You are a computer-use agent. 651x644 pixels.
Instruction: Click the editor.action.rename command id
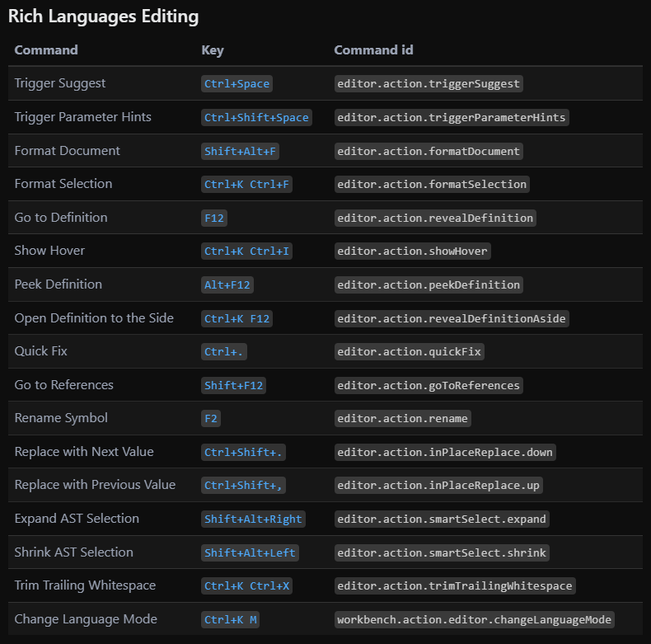coord(403,419)
